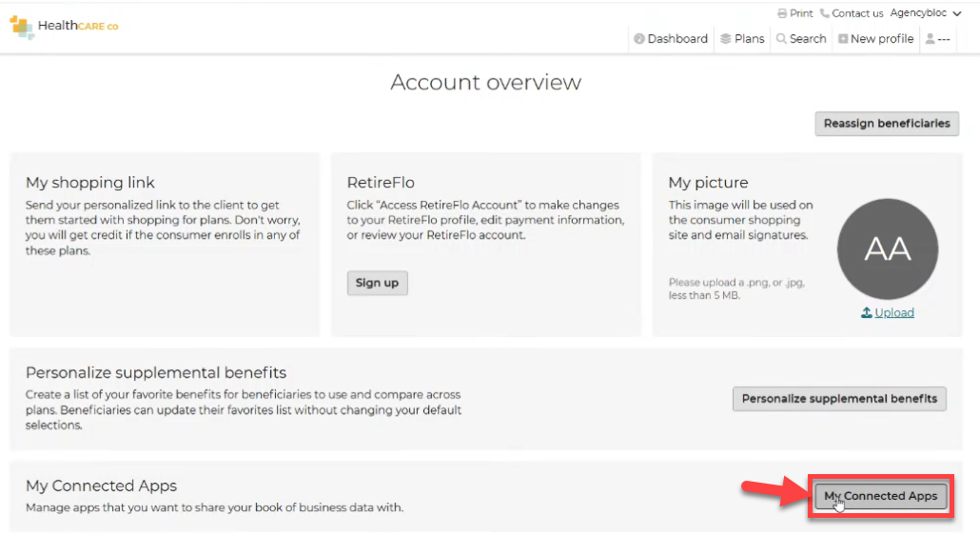Click the Upload link under avatar
The image size is (980, 535).
click(893, 312)
